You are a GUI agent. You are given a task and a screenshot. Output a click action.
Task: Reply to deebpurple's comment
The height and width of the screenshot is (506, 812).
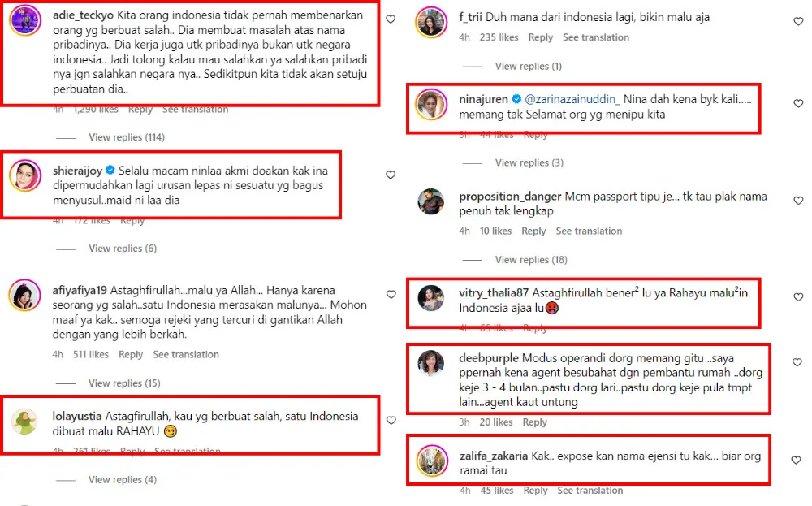coord(534,422)
